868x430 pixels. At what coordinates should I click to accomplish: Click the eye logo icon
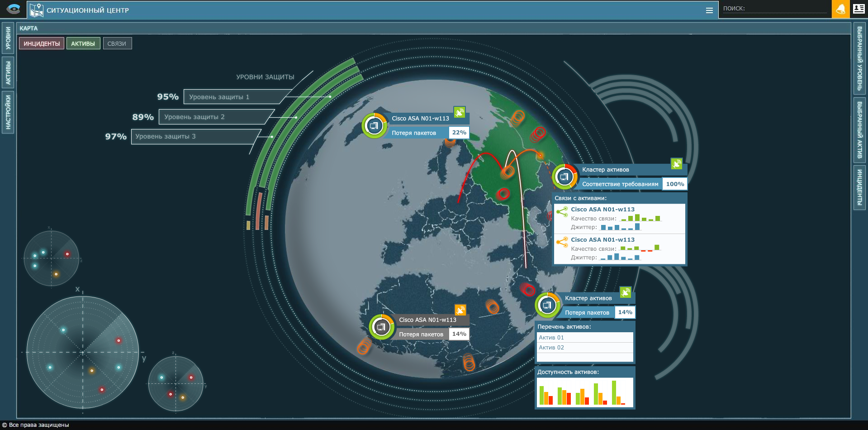coord(14,9)
